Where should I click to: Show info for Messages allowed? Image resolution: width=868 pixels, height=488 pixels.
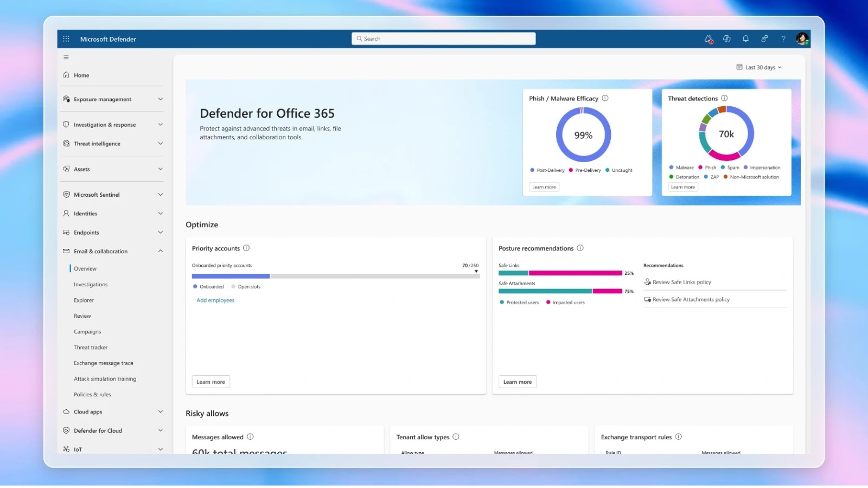pos(250,437)
